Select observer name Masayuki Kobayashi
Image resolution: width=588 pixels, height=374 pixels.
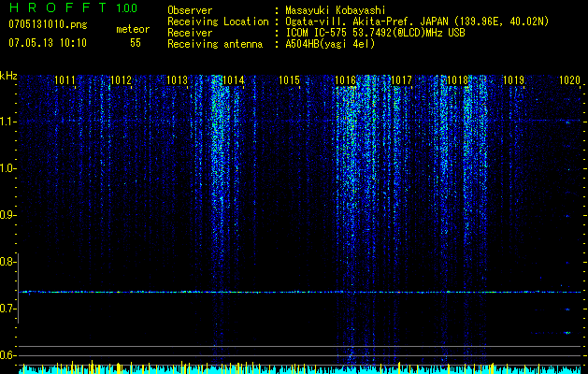point(336,10)
